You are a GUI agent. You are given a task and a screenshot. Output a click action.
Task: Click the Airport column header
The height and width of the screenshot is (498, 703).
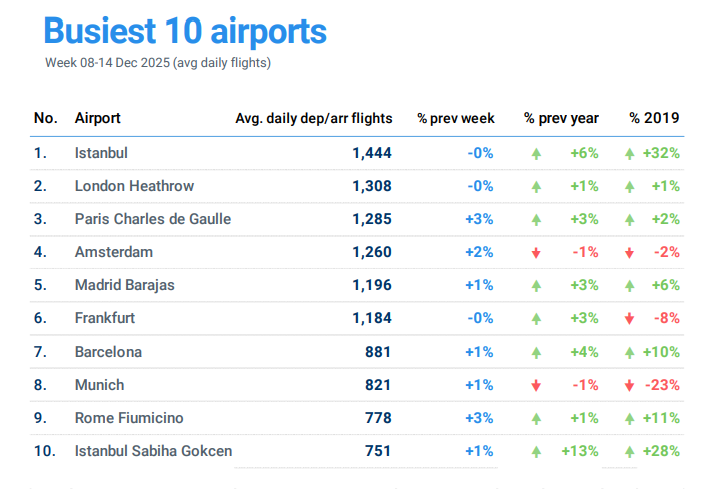pos(97,118)
